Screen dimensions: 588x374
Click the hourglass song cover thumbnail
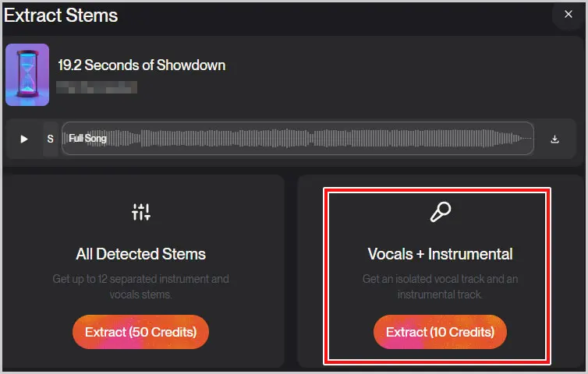pyautogui.click(x=27, y=75)
